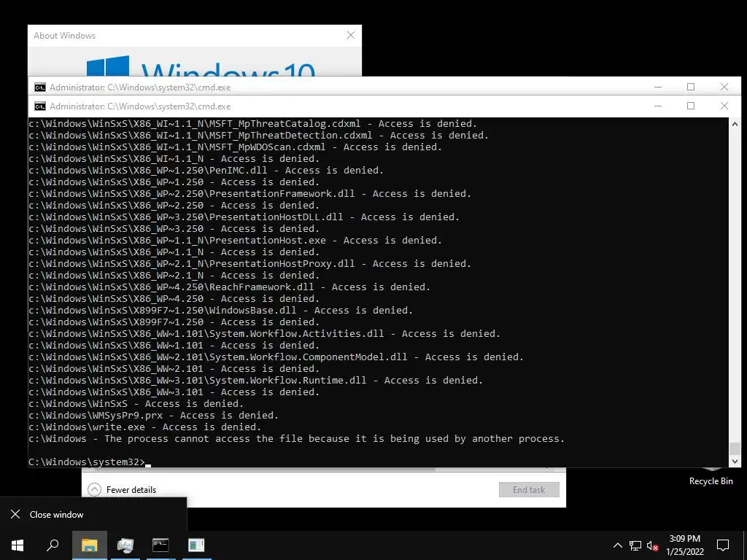Maximize the rear cmd.exe window
This screenshot has width=747, height=560.
click(x=691, y=87)
